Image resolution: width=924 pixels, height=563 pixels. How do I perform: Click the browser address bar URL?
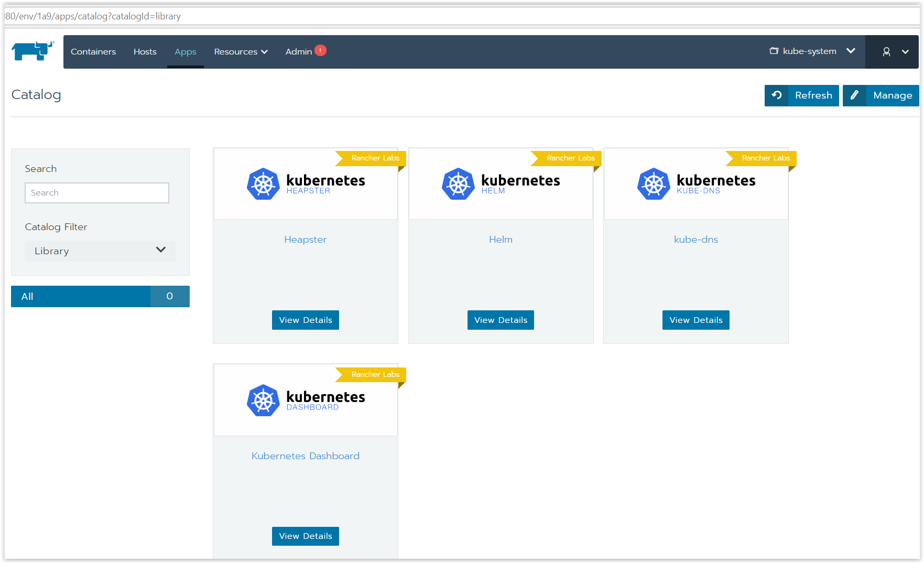click(x=93, y=16)
